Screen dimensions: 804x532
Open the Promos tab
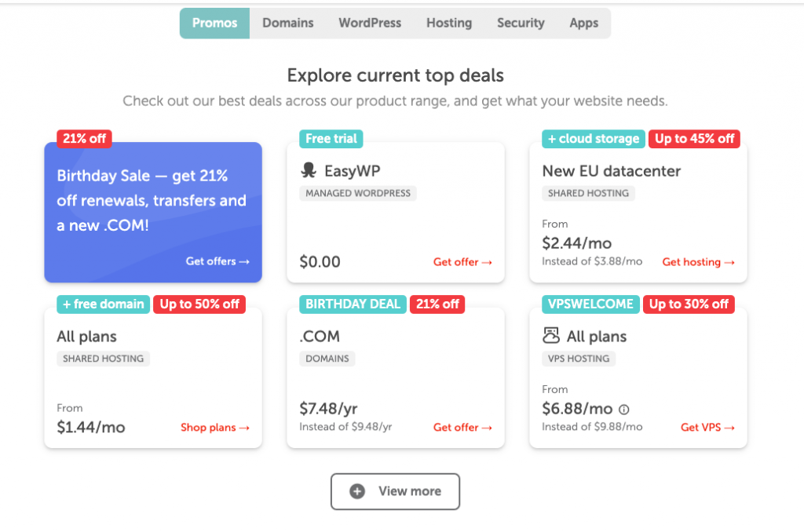(x=214, y=23)
